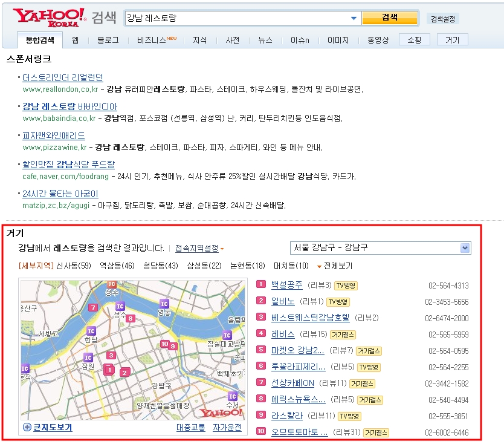Image resolution: width=504 pixels, height=444 pixels.
Task: Open 자가운전 driving directions
Action: tap(227, 427)
